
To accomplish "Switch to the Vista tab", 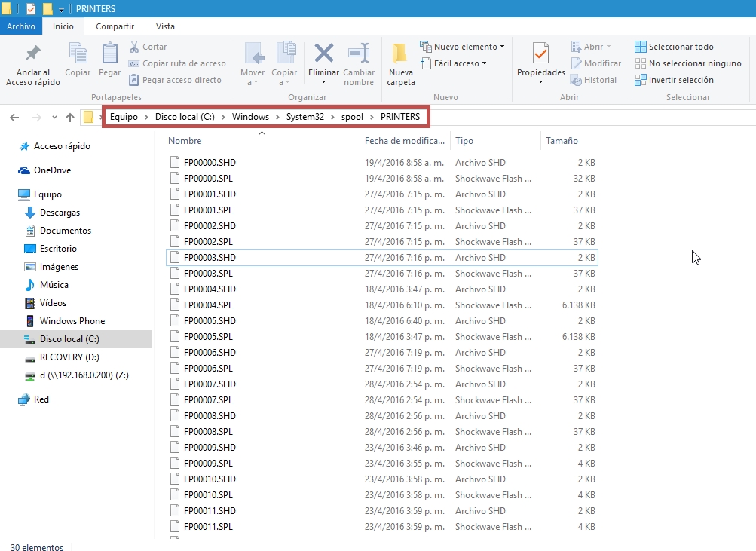I will tap(165, 26).
